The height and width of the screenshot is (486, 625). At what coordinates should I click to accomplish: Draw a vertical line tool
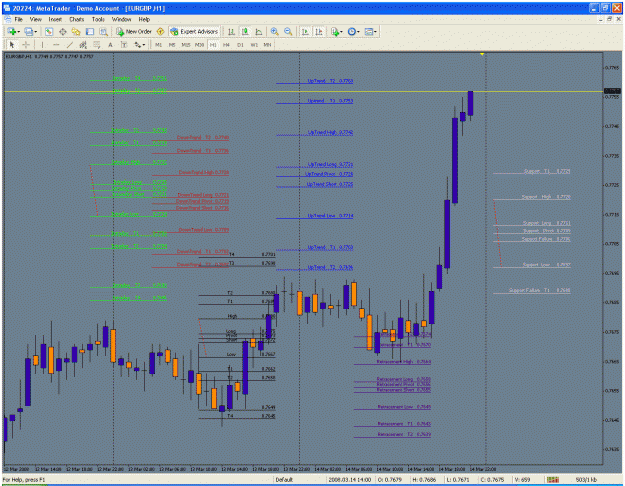point(42,45)
